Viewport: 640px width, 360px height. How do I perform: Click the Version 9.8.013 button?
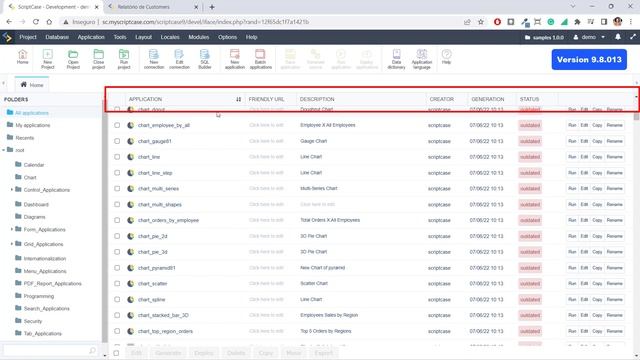[589, 60]
